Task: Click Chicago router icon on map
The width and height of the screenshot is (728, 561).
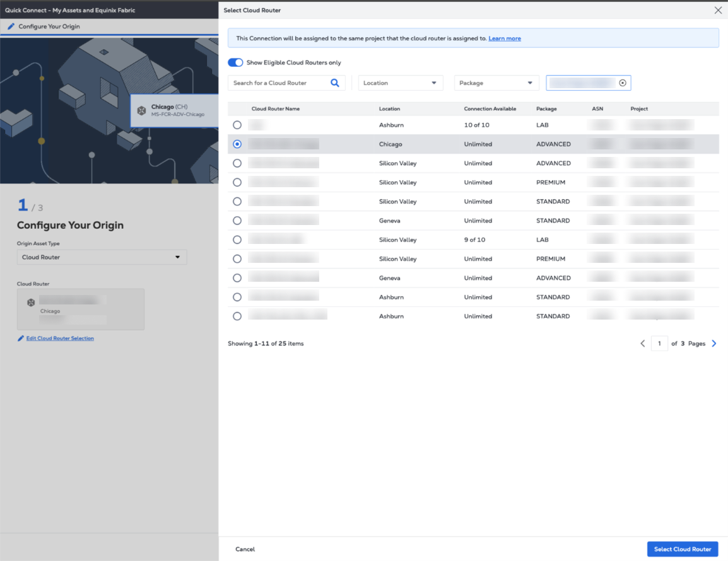Action: click(142, 110)
